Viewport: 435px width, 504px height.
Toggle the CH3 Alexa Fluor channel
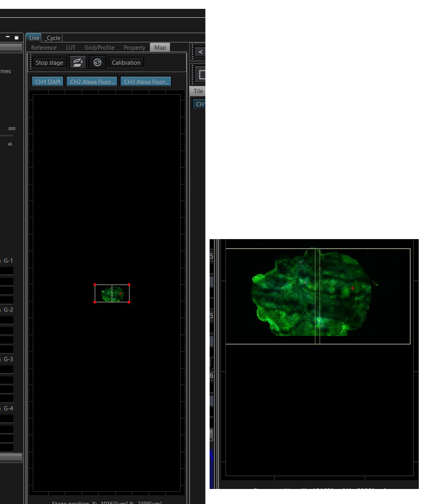tap(146, 82)
